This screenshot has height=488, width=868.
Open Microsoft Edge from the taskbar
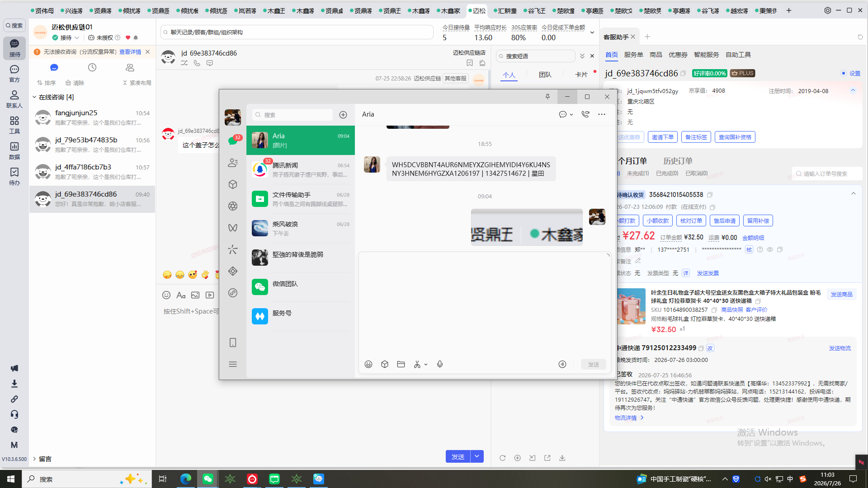(x=185, y=479)
